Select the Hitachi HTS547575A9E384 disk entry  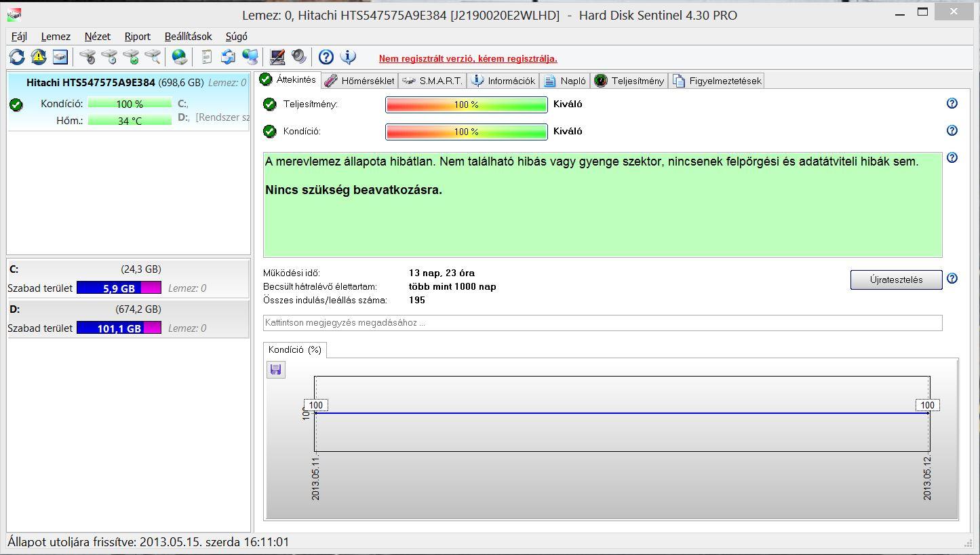[128, 102]
